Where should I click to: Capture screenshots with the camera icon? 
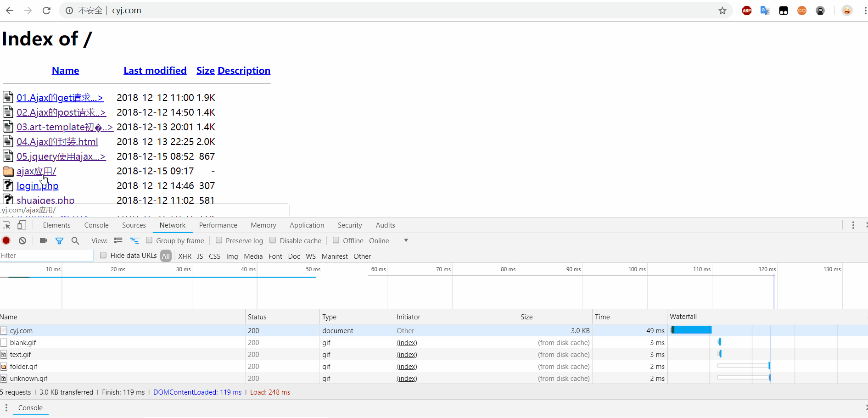coord(44,240)
